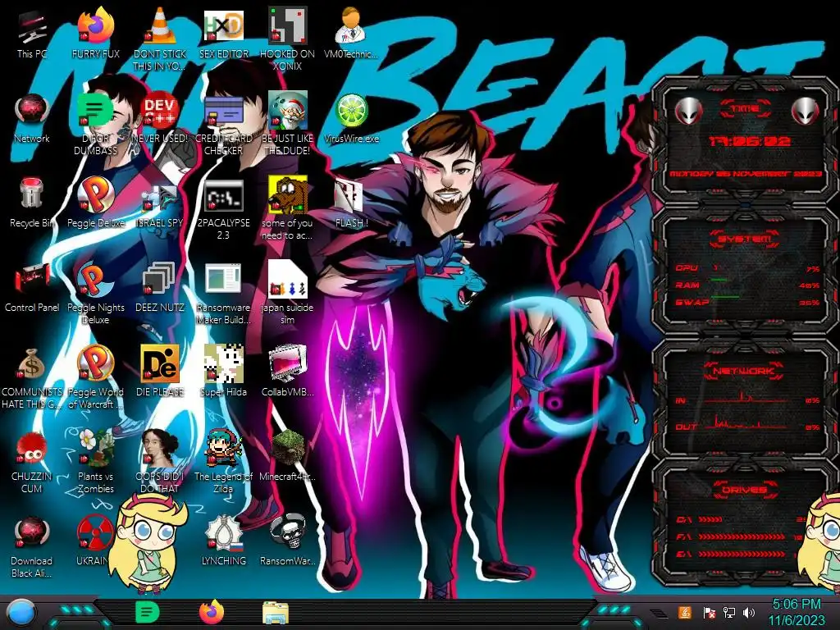This screenshot has height=630, width=840.
Task: Open File Explorer from the taskbar
Action: [x=276, y=614]
